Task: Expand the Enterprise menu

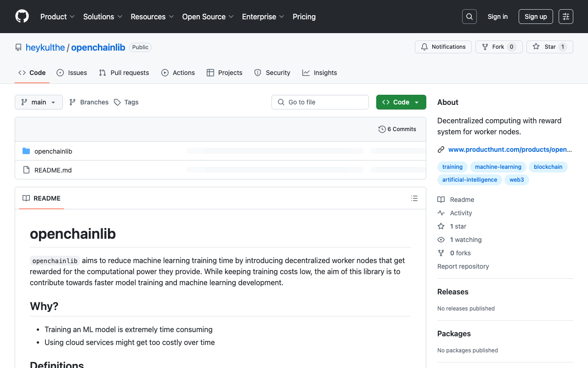Action: (263, 17)
